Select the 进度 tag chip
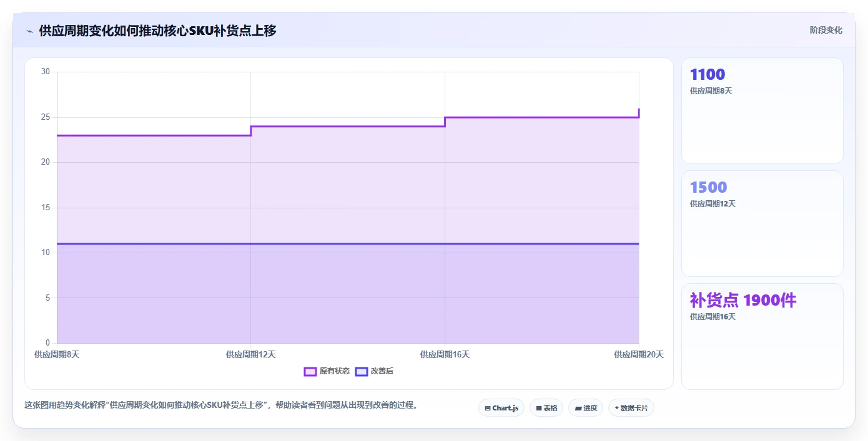Screen dimensions: 868x441 (586, 408)
